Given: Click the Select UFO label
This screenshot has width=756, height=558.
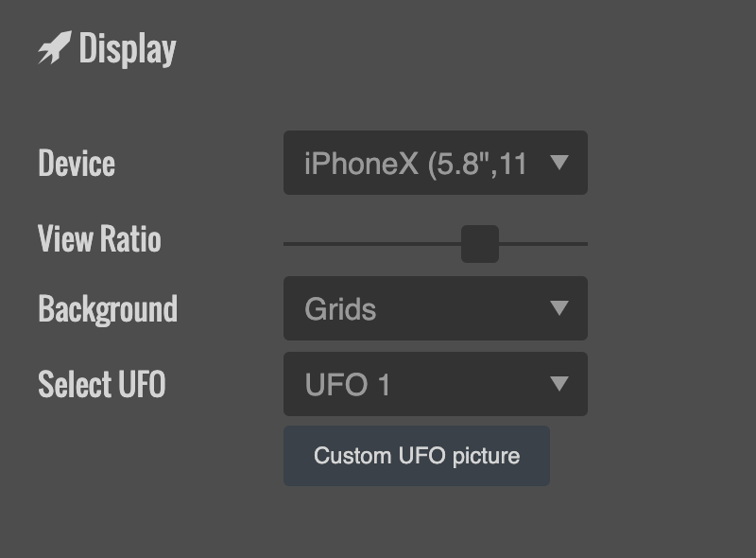Looking at the screenshot, I should pos(101,384).
